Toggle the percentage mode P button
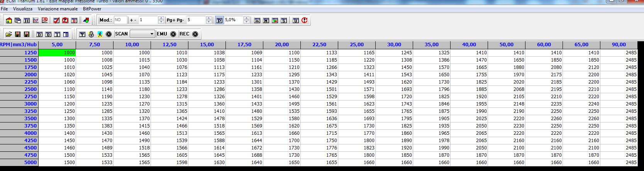644x171 pixels. pos(219,20)
